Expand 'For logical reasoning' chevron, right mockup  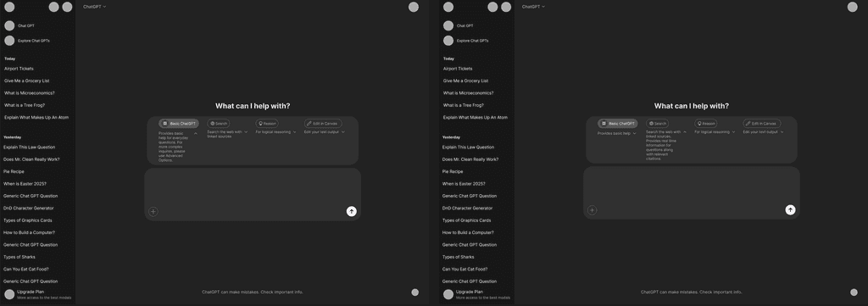(733, 132)
